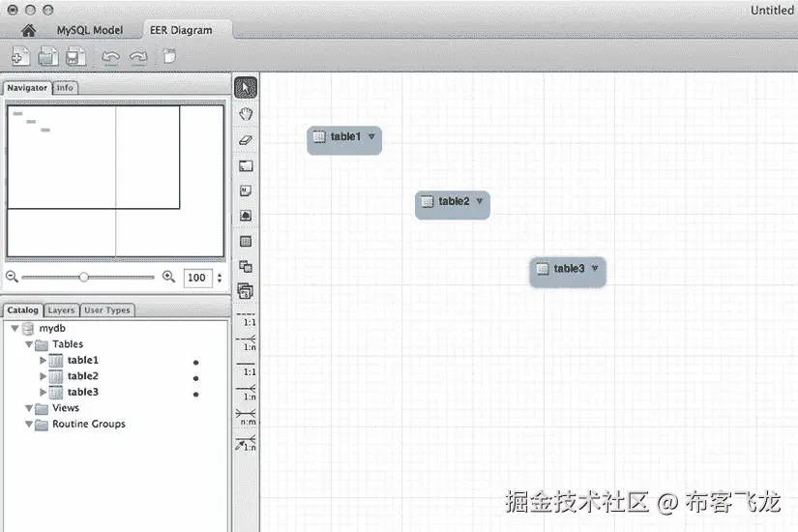Choose the dashed 1:1 non-identifying relationship tool
The image size is (798, 532).
point(246,319)
